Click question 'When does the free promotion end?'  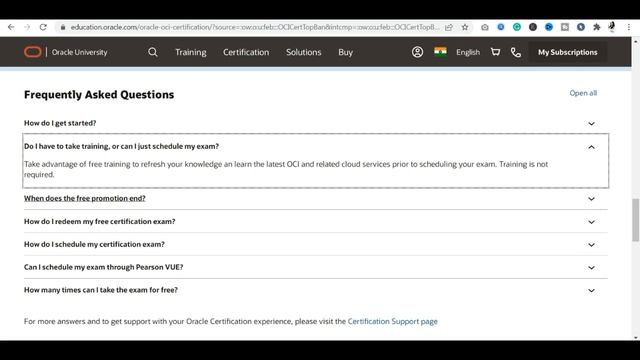click(x=84, y=198)
